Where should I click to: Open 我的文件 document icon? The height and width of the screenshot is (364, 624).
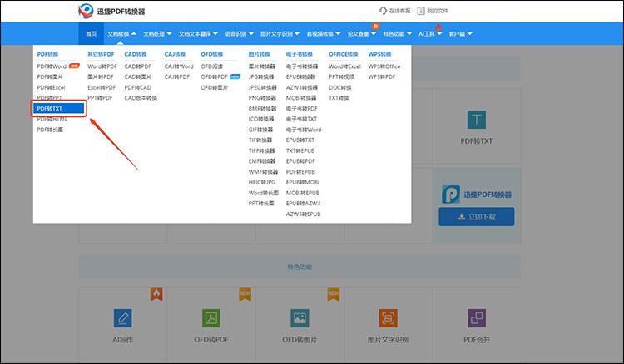pos(421,11)
